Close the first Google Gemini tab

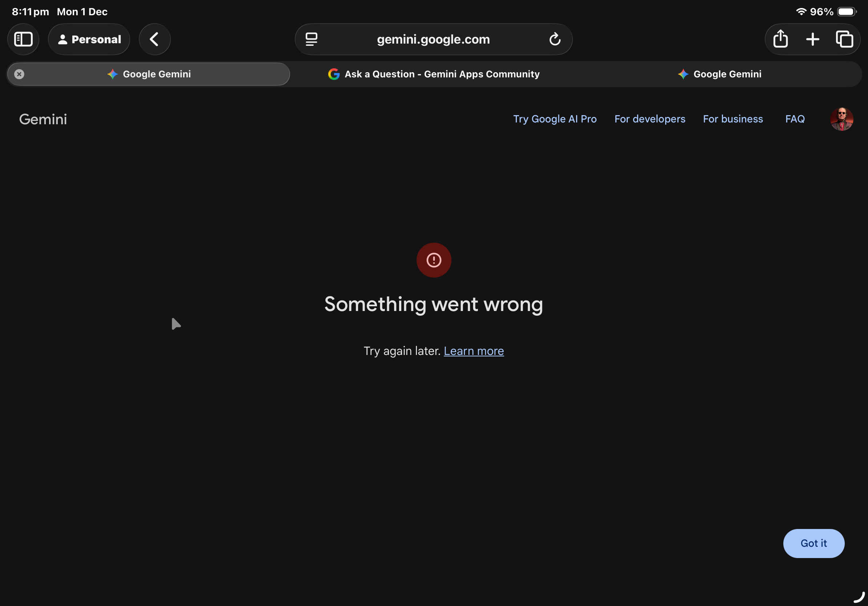pos(19,74)
